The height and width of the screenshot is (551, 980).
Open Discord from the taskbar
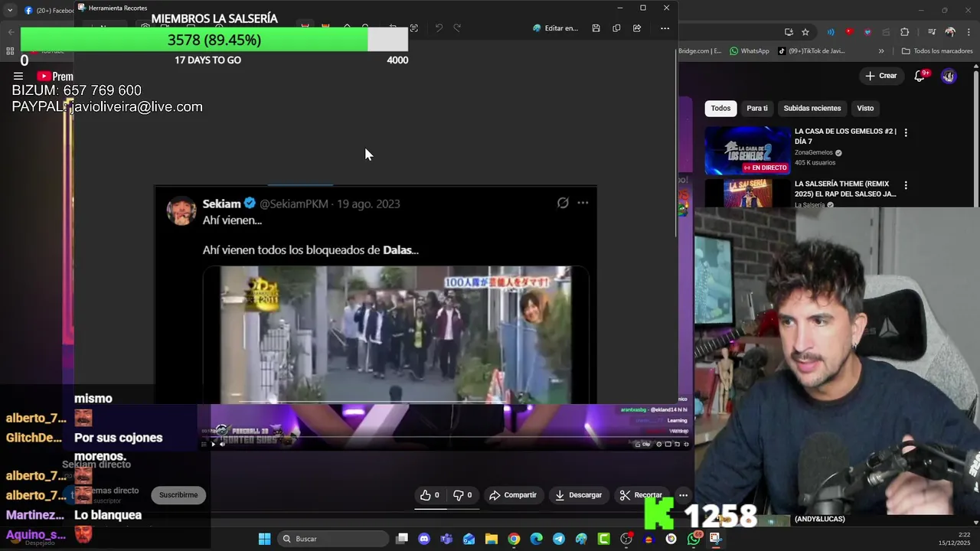tap(424, 539)
